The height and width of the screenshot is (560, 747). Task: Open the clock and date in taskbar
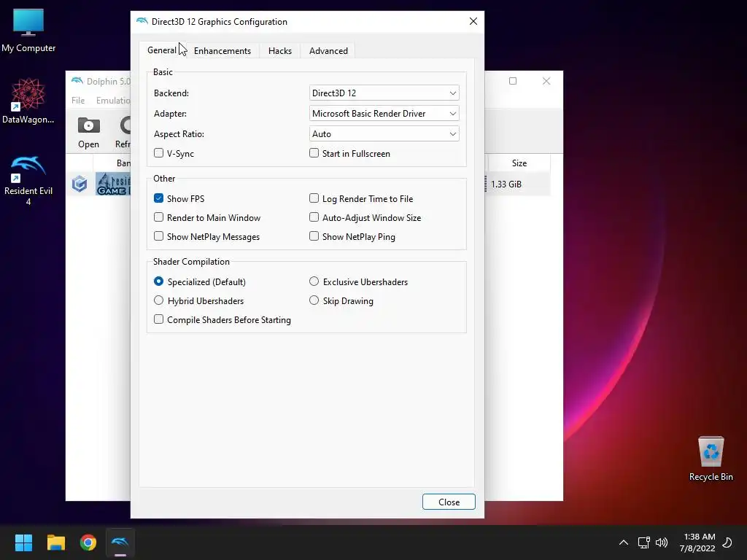pyautogui.click(x=697, y=542)
